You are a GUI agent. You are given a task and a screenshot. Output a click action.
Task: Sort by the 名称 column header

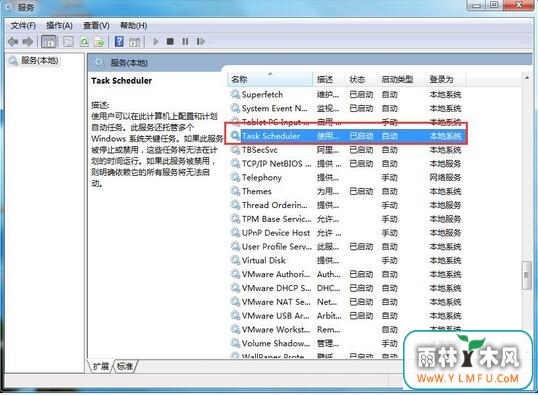pos(270,79)
